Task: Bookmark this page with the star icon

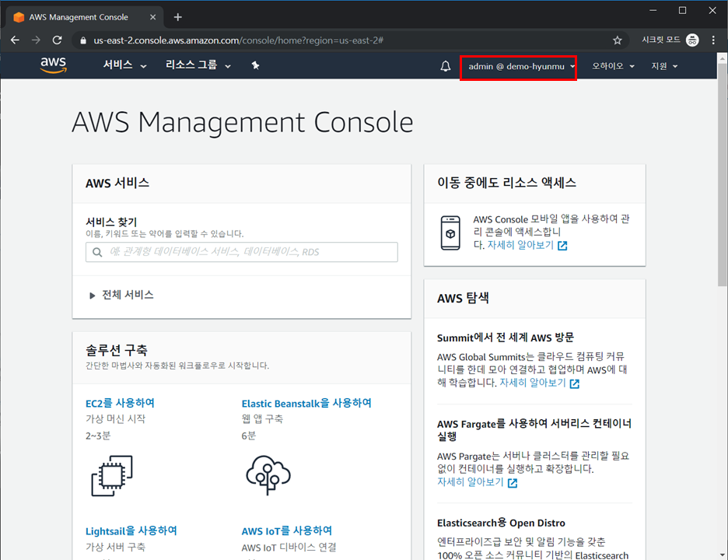Action: (x=617, y=40)
